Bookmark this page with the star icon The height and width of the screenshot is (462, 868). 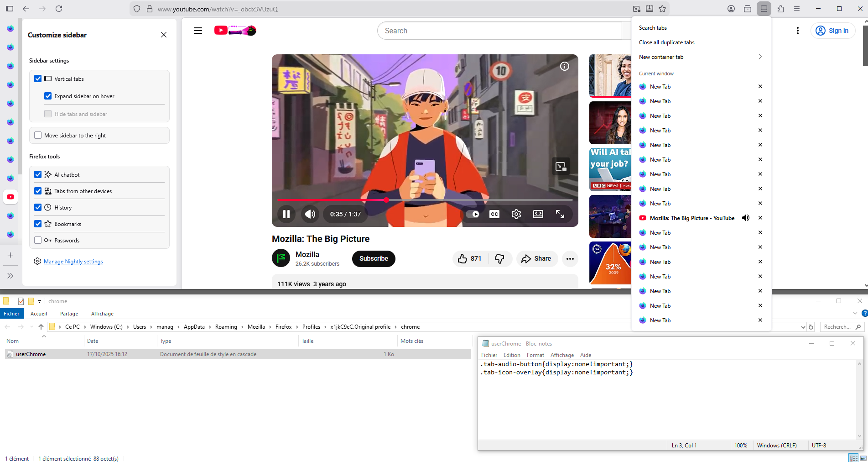662,9
